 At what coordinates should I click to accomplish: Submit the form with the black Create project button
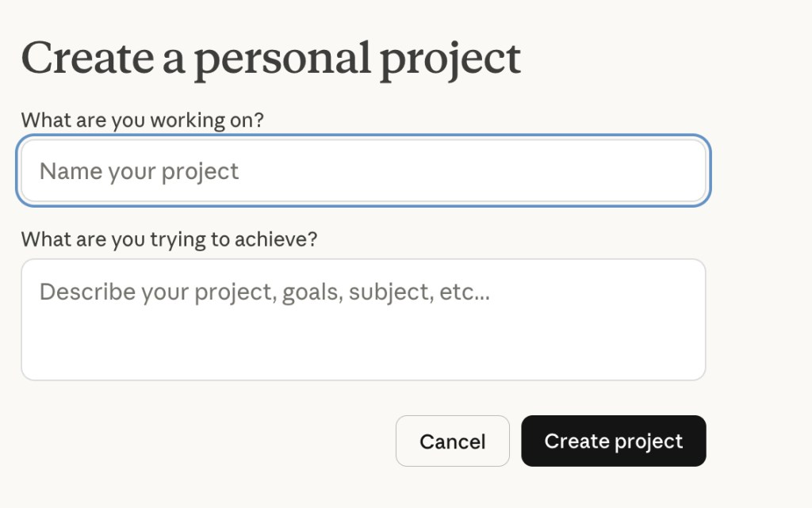[x=613, y=441]
